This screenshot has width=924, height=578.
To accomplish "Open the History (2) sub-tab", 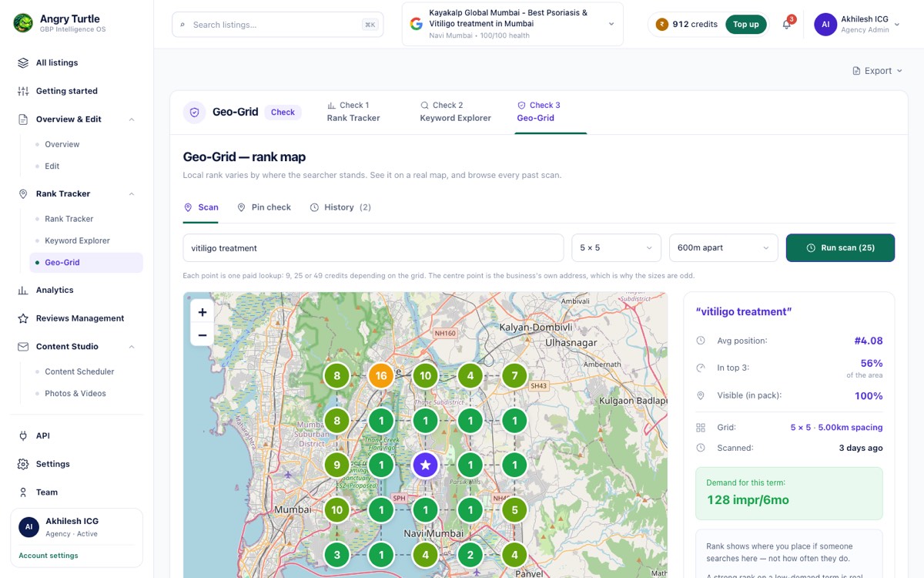I will click(340, 207).
